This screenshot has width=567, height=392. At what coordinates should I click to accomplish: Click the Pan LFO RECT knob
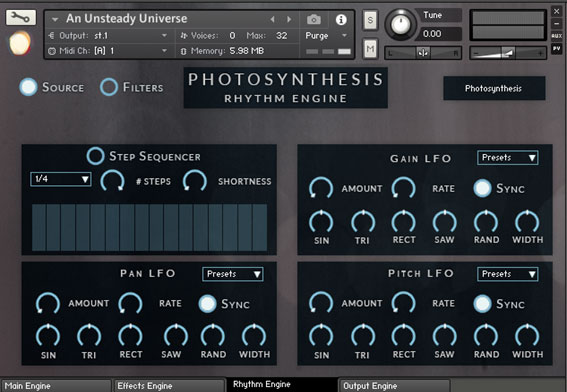click(131, 336)
